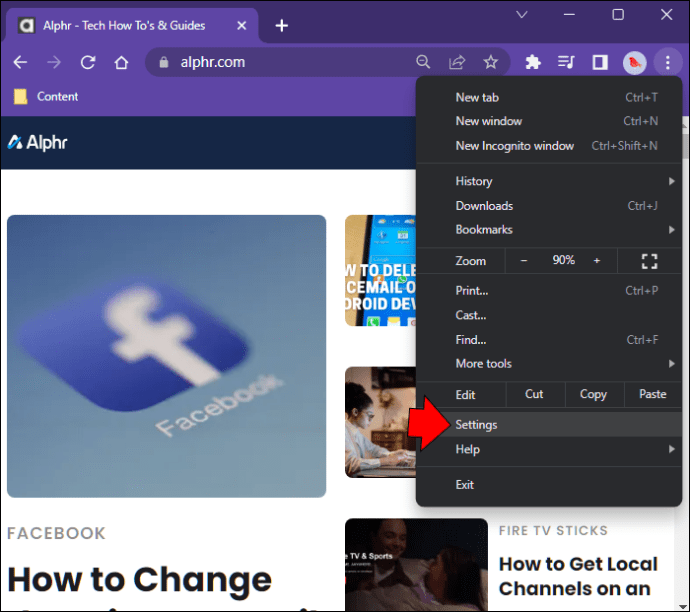Choose Cast... in the menu
Screen dimensions: 690x612
coord(549,315)
